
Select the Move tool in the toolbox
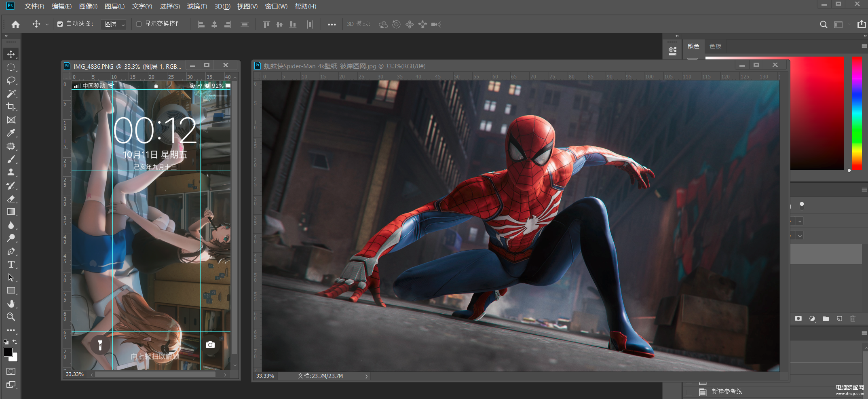click(11, 54)
